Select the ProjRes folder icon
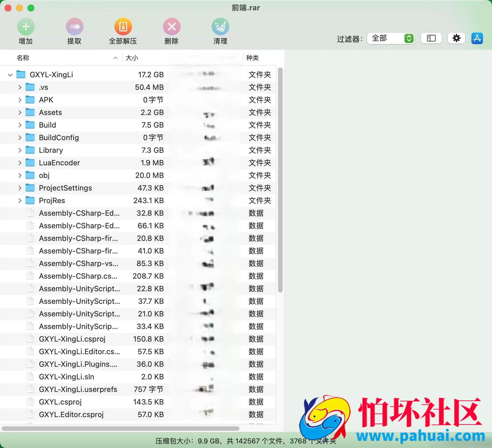492x448 pixels. tap(30, 200)
